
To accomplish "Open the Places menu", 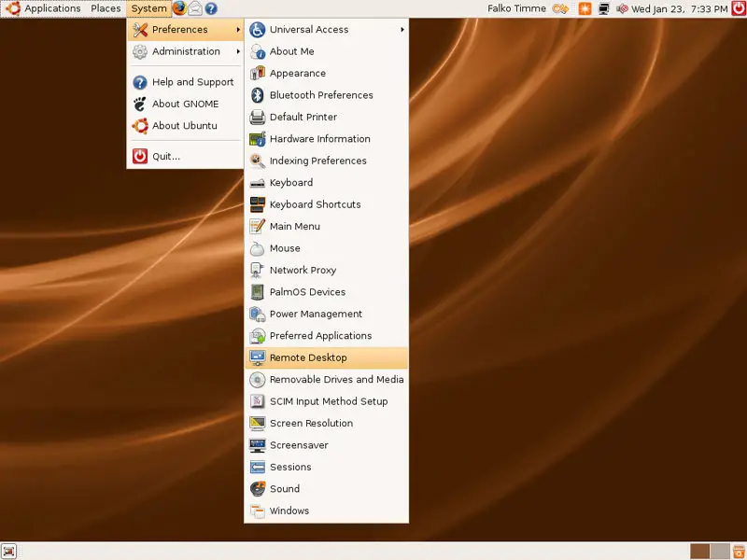I will point(106,8).
